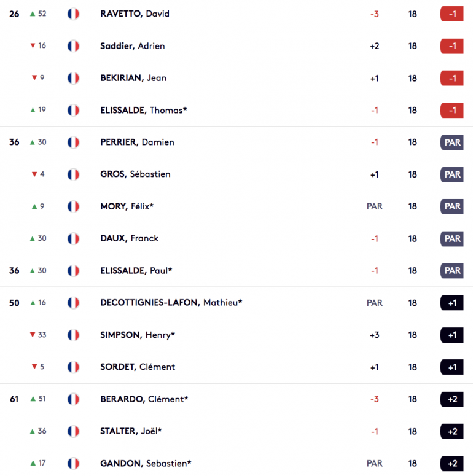Select the PAR badge for DAUX, Franck

[451, 239]
